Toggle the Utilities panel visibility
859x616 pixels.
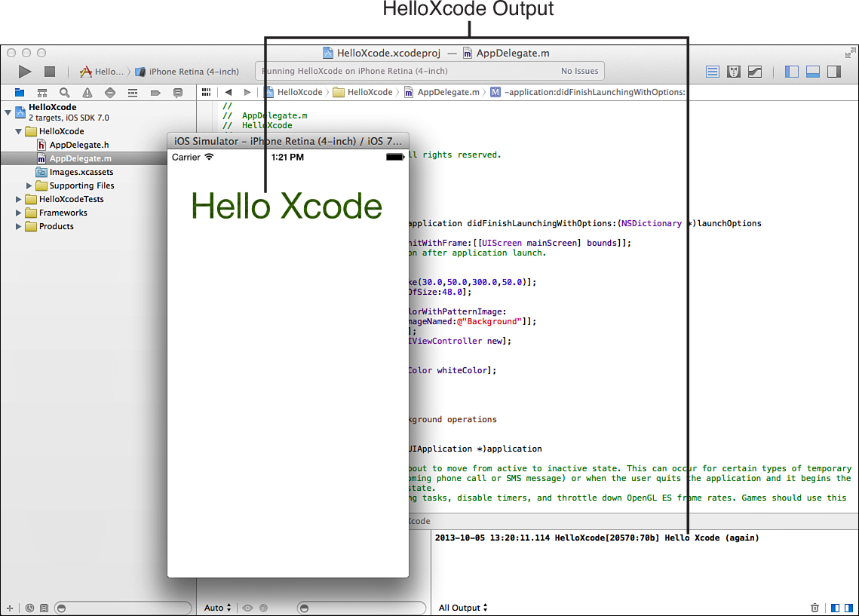(x=834, y=72)
